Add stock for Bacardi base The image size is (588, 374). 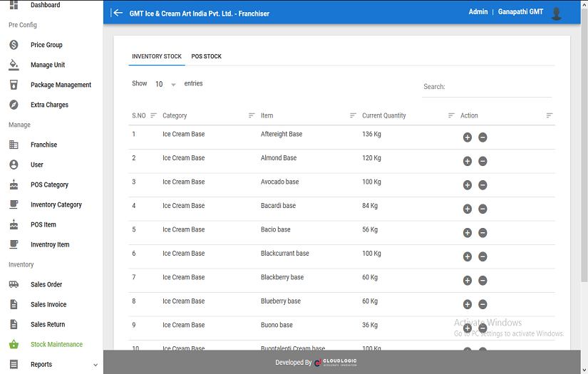pos(468,209)
